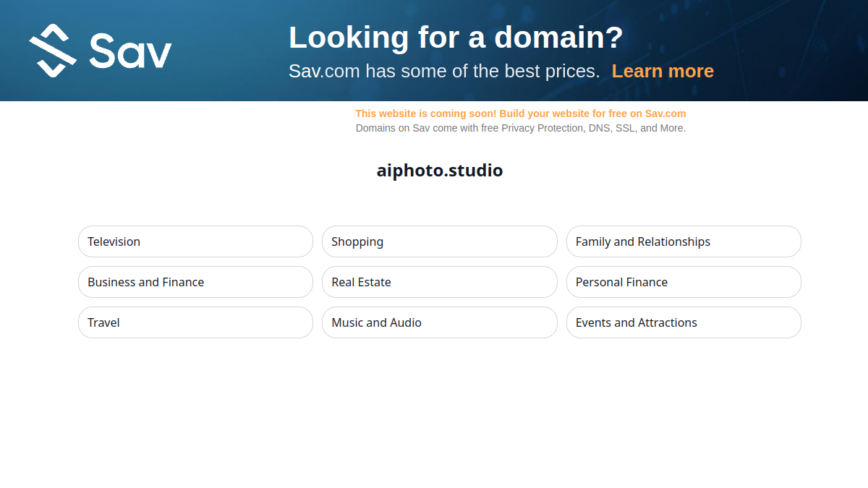The height and width of the screenshot is (488, 868).
Task: Open Events and Attractions category
Action: [x=684, y=322]
